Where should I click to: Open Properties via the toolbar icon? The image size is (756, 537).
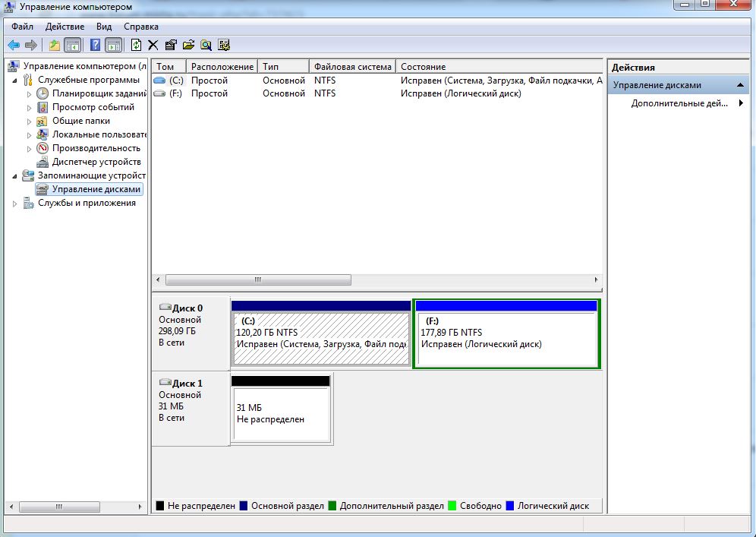click(x=171, y=46)
